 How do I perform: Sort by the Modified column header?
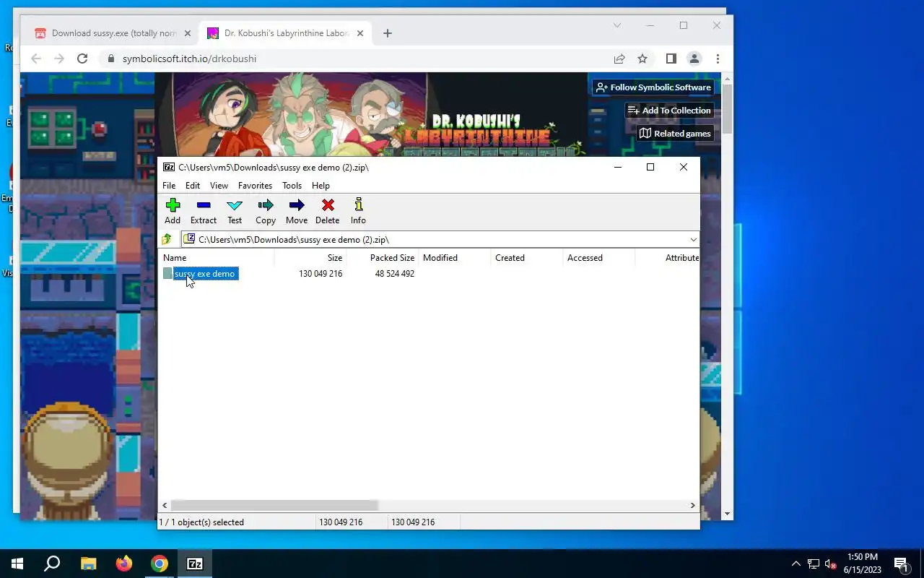click(455, 258)
